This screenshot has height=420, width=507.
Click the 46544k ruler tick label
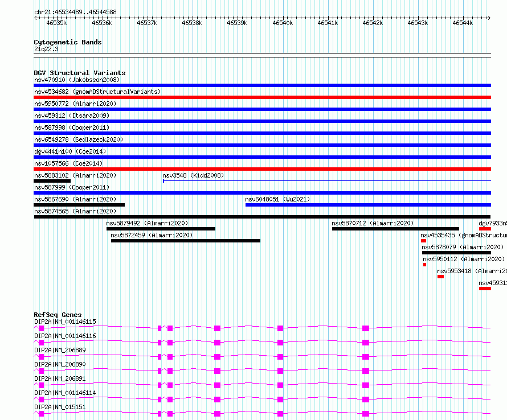click(x=463, y=23)
